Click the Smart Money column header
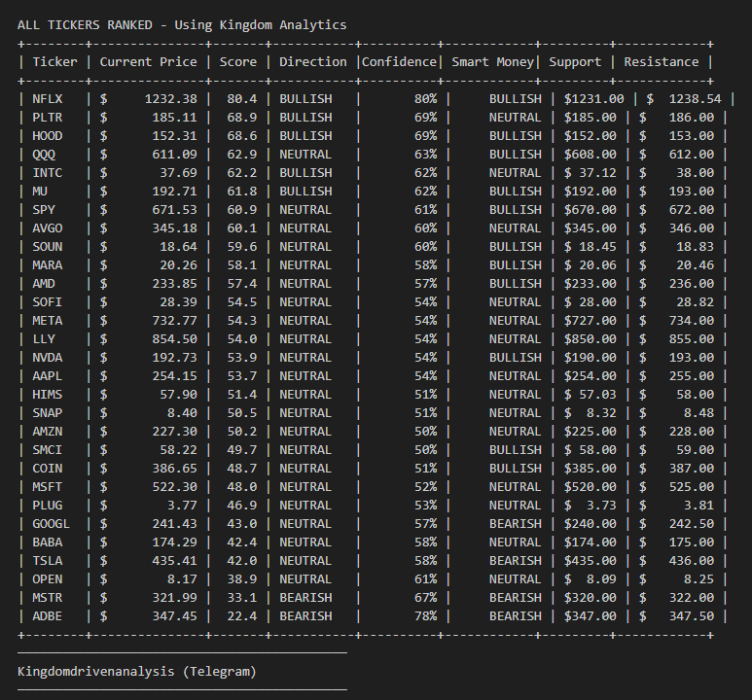 492,61
